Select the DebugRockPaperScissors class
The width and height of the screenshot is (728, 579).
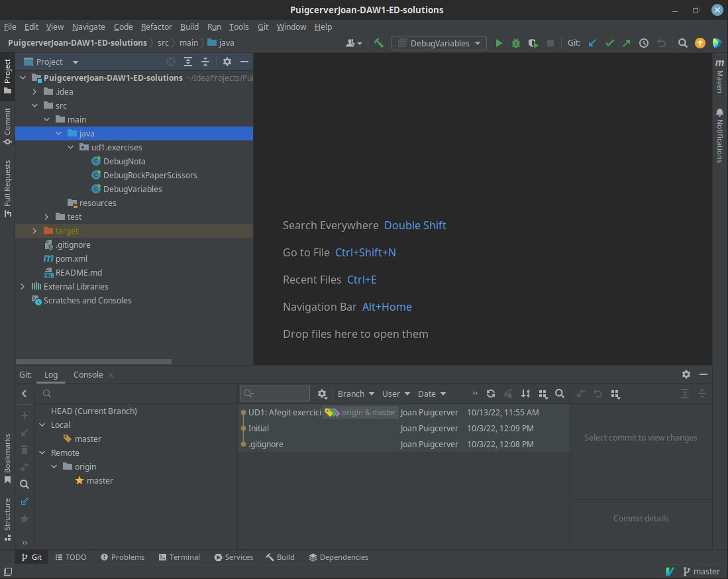point(150,175)
